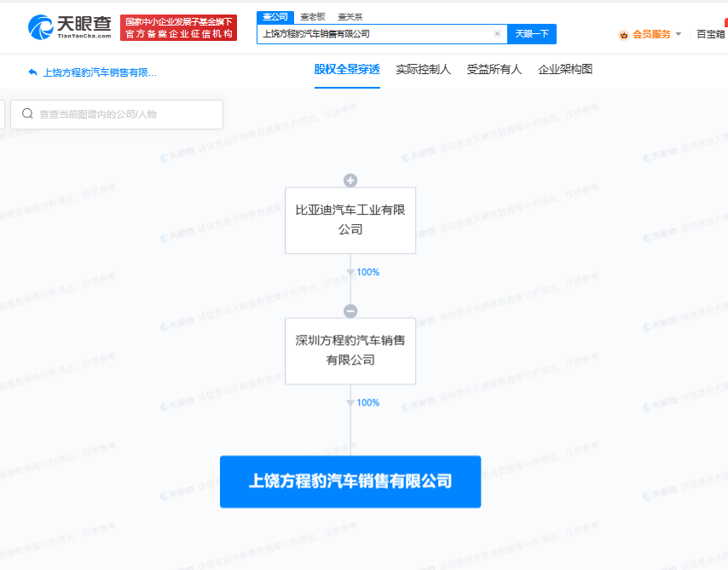Screen dimensions: 728x570
Task: Click the 天眼一下 search button
Action: 532,34
